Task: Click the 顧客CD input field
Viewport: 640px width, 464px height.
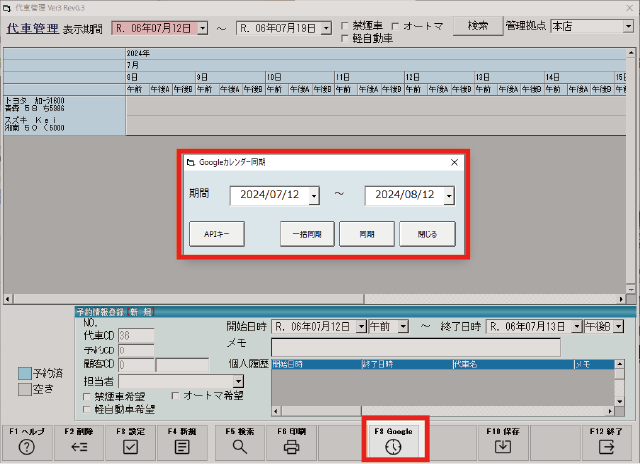Action: pyautogui.click(x=136, y=364)
